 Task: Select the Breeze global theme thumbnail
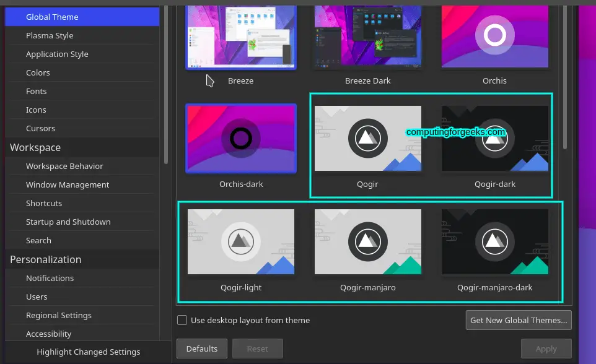point(241,37)
